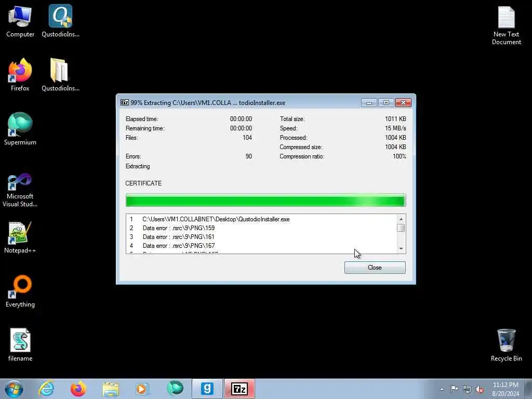Select the Data error PNG\161 row
The image size is (532, 399).
(261, 237)
